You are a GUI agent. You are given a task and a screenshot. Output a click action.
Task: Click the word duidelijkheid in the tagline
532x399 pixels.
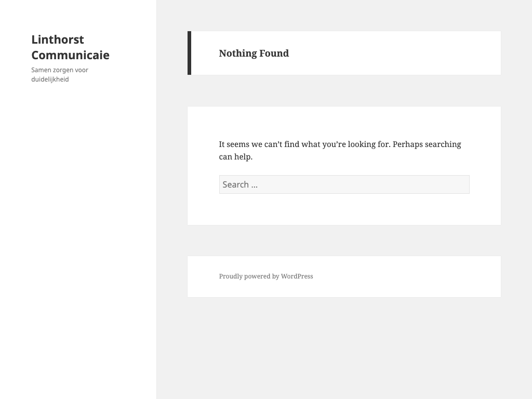(50, 79)
